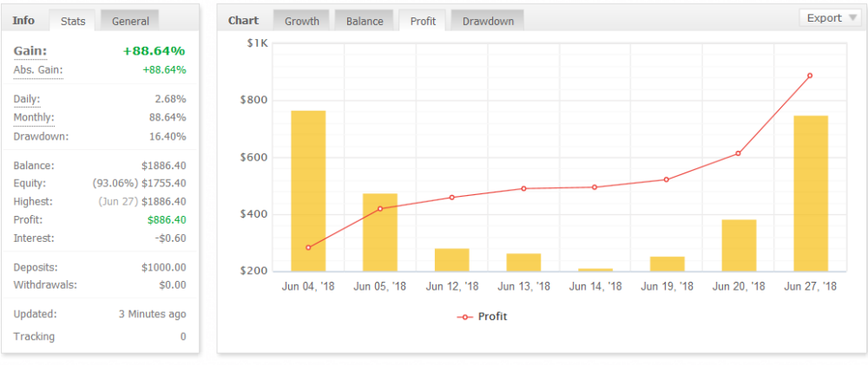This screenshot has width=868, height=365.
Task: Click the Updated 3 Minutes ago value
Action: tap(152, 314)
